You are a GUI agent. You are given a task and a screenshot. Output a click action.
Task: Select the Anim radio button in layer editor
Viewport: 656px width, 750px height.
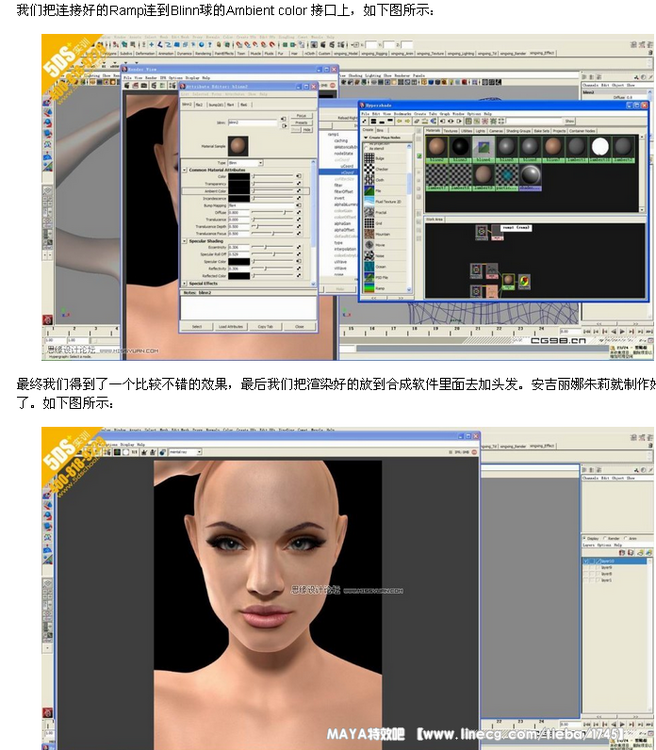pyautogui.click(x=626, y=539)
